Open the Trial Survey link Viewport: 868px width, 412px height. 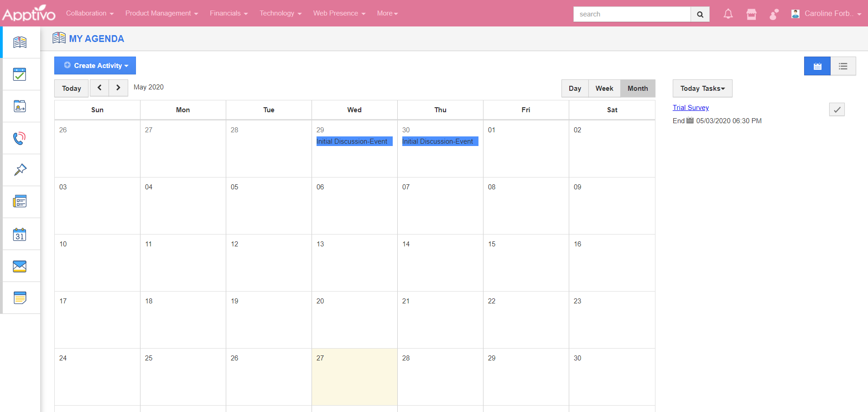691,108
